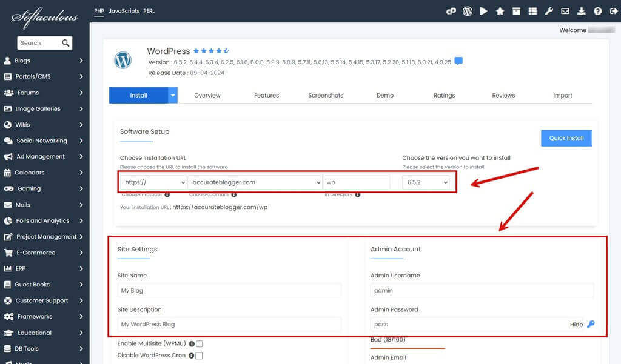621x364 pixels.
Task: Click the WordPress manager toolbar icon
Action: click(468, 11)
